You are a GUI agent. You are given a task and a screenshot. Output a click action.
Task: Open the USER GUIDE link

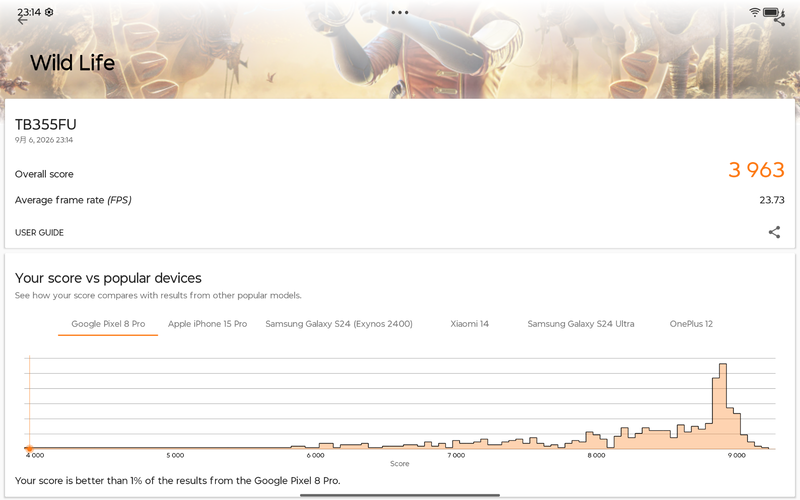(x=39, y=233)
